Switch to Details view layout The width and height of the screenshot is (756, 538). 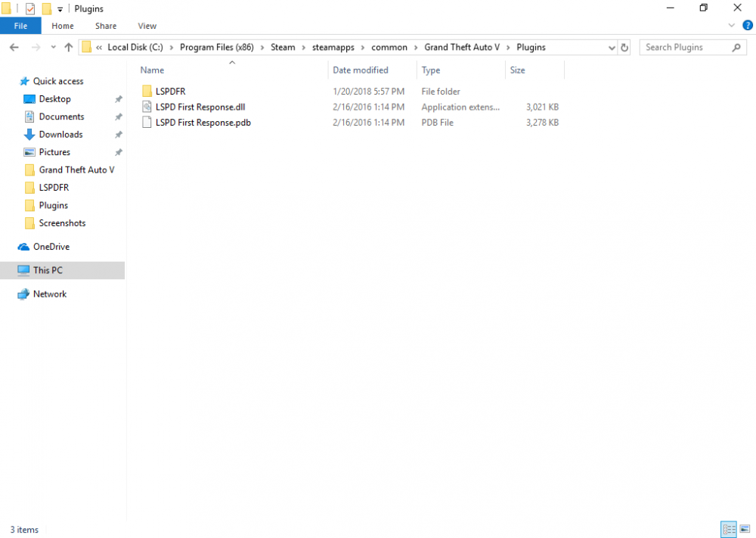pyautogui.click(x=729, y=529)
